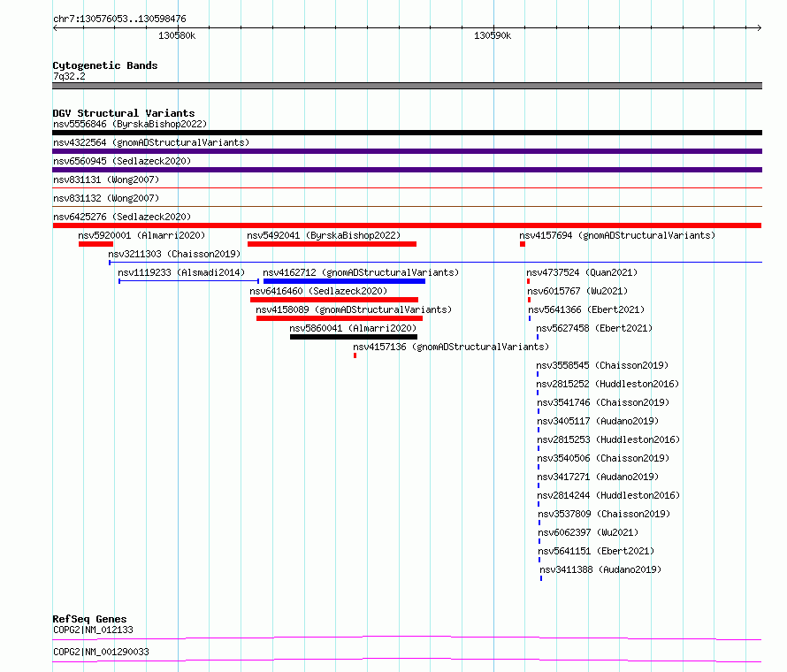Click the red bar for nsv5920001 (Almarri2020)
787x672 pixels.
[96, 244]
